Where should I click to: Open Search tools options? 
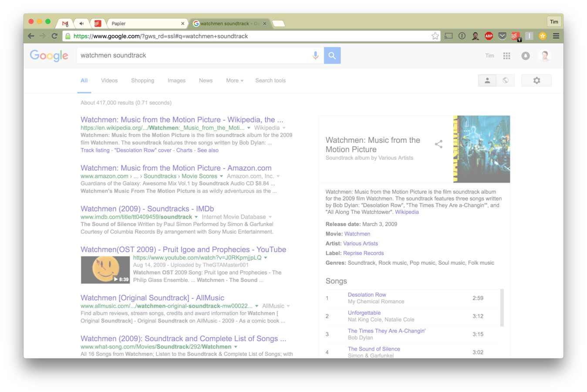tap(270, 81)
